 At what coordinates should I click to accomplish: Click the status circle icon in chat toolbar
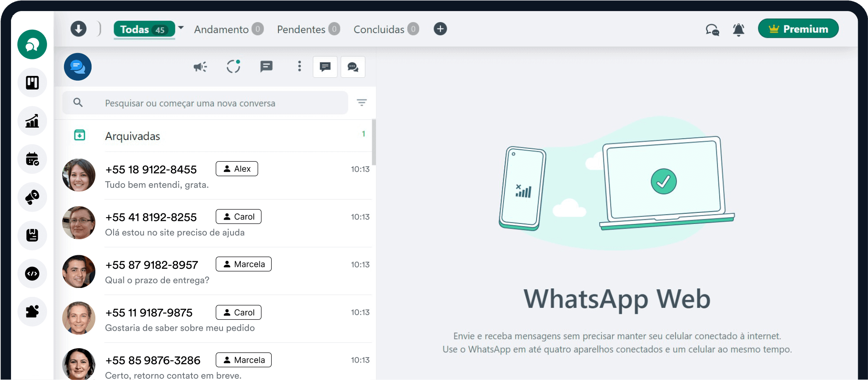[233, 67]
